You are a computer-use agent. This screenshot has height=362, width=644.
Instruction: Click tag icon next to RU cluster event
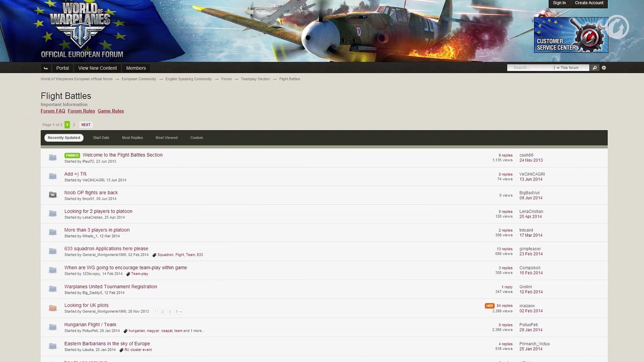[x=121, y=350]
